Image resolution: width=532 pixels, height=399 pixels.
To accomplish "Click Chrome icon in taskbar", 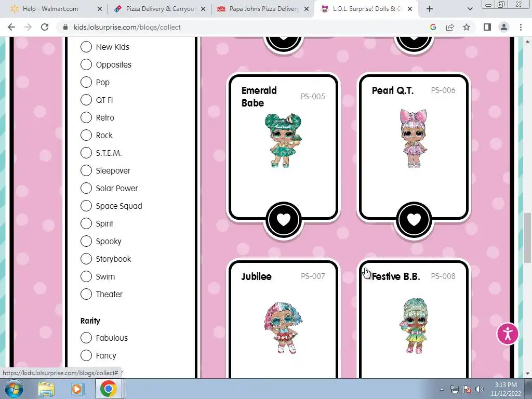I will click(x=108, y=389).
